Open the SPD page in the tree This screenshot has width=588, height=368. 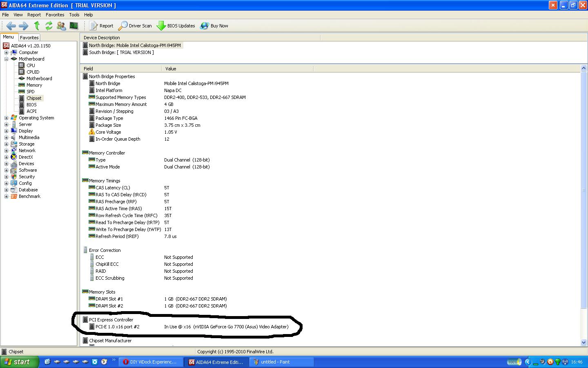30,92
